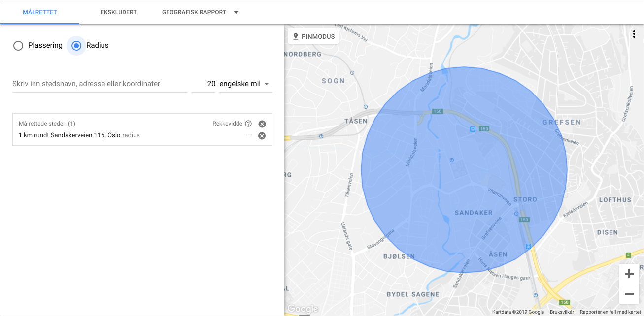Open the map three-dot options menu

[x=634, y=34]
